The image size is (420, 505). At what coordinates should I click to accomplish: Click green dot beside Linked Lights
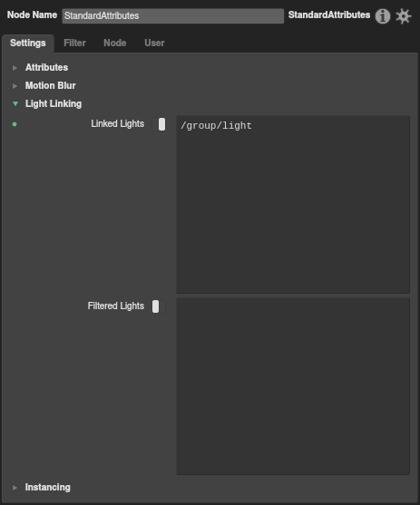coord(15,124)
